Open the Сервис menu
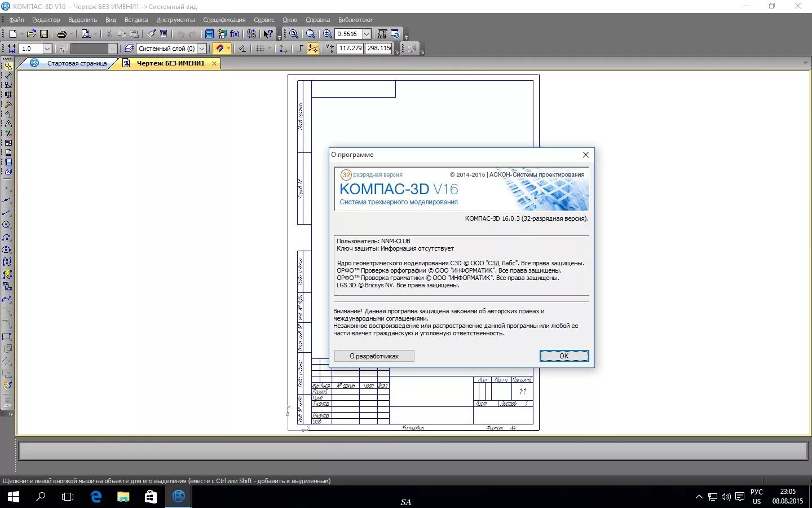Viewport: 812px width, 508px height. pyautogui.click(x=264, y=20)
